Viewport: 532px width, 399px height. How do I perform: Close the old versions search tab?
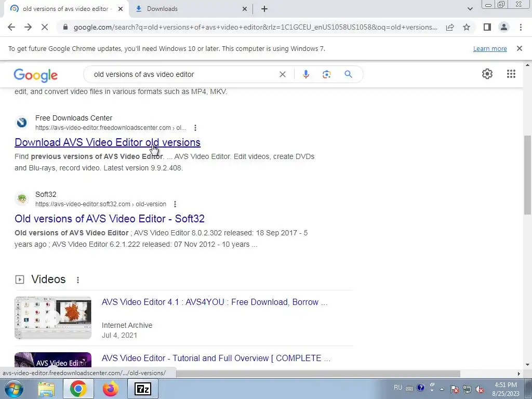pos(121,9)
